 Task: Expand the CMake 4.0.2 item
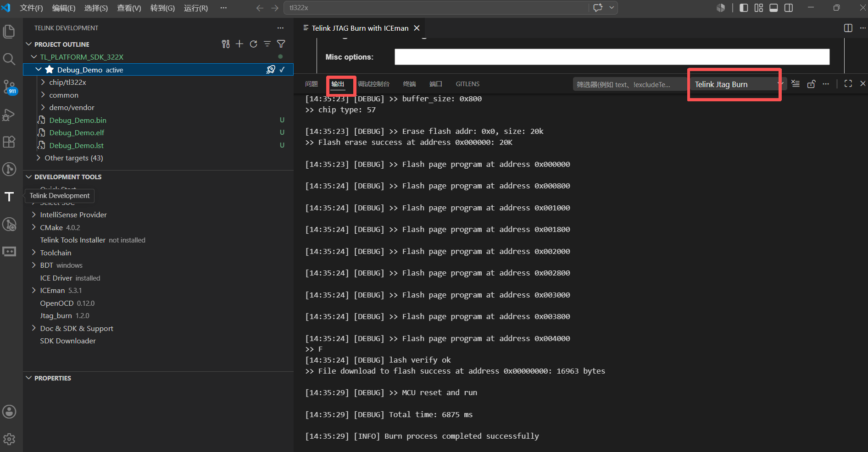(34, 227)
